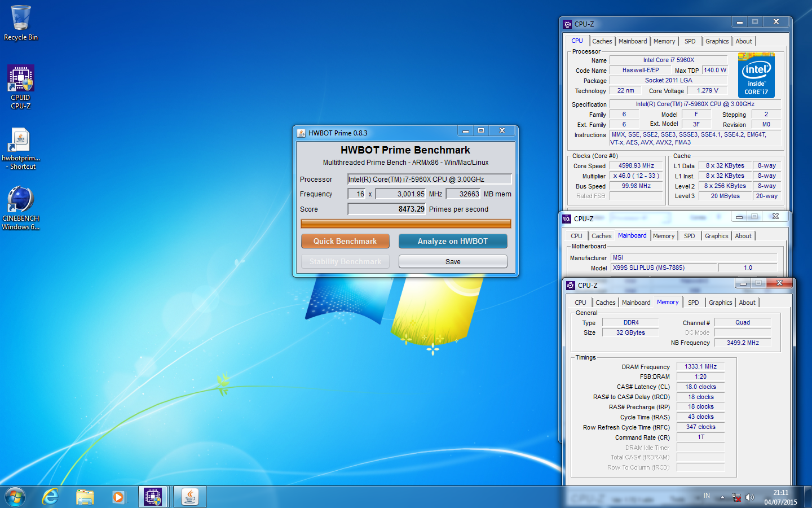812x508 pixels.
Task: Click the 18.0 clocks CAS Latency value
Action: tap(700, 387)
